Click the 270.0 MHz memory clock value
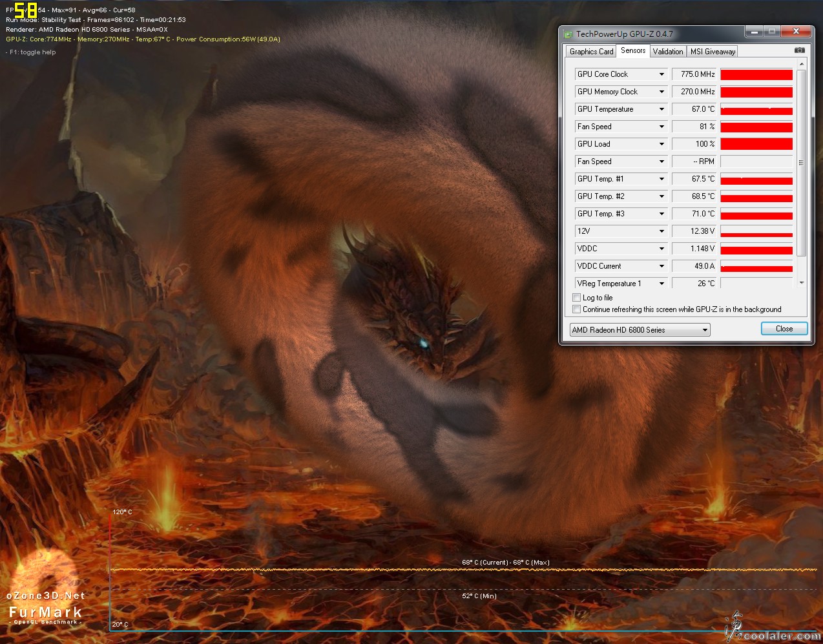 (x=694, y=92)
